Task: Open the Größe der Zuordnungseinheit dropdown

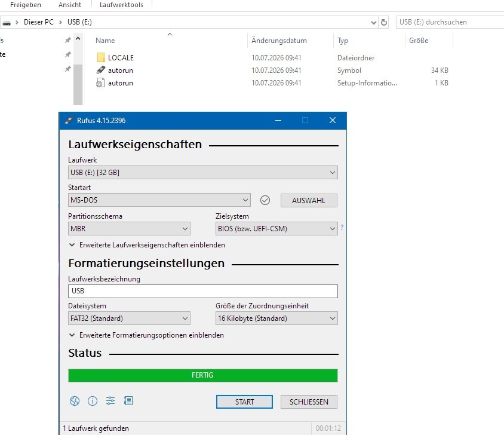Action: coord(276,318)
